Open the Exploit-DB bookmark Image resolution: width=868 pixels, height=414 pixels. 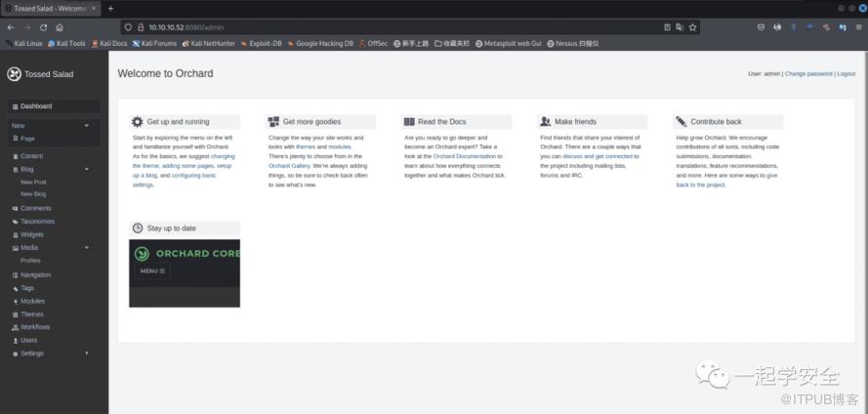261,43
